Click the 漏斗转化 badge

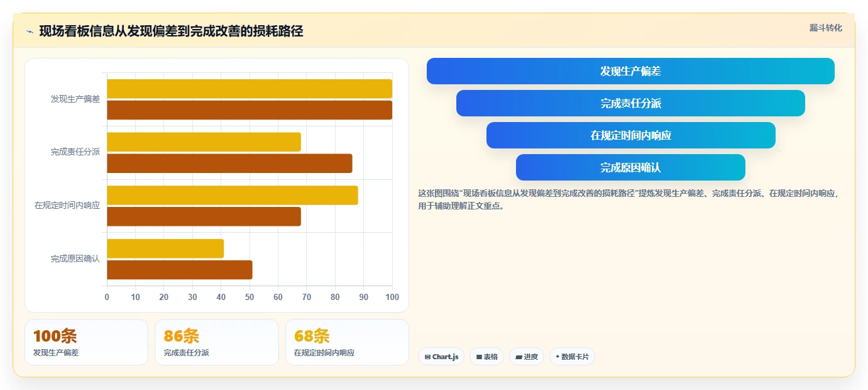pyautogui.click(x=825, y=28)
